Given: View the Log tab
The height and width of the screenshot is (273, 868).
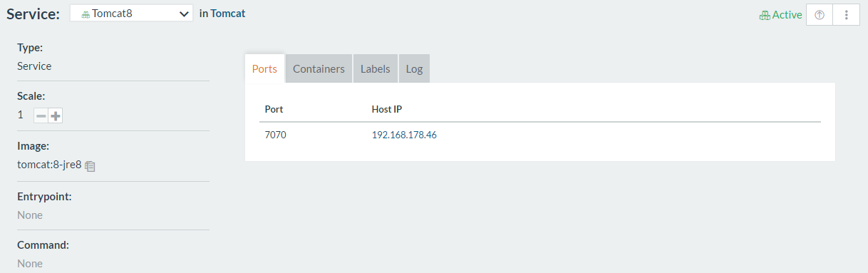Looking at the screenshot, I should [414, 68].
